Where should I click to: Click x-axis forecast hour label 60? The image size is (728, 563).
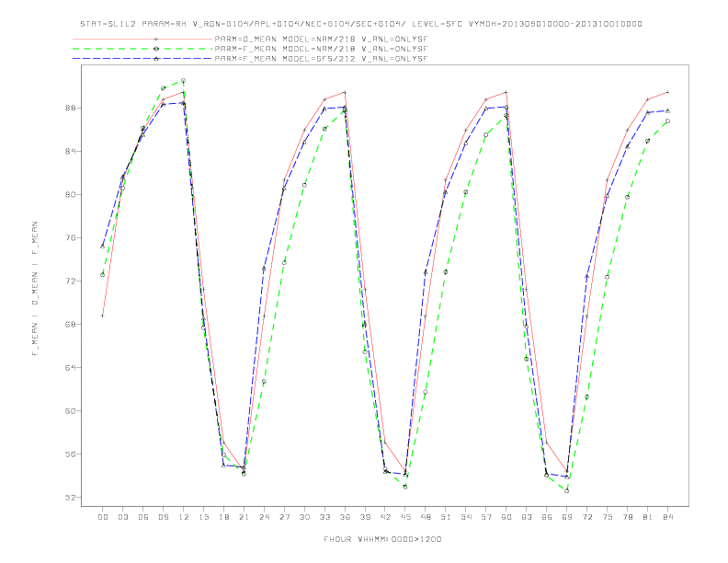tap(506, 517)
